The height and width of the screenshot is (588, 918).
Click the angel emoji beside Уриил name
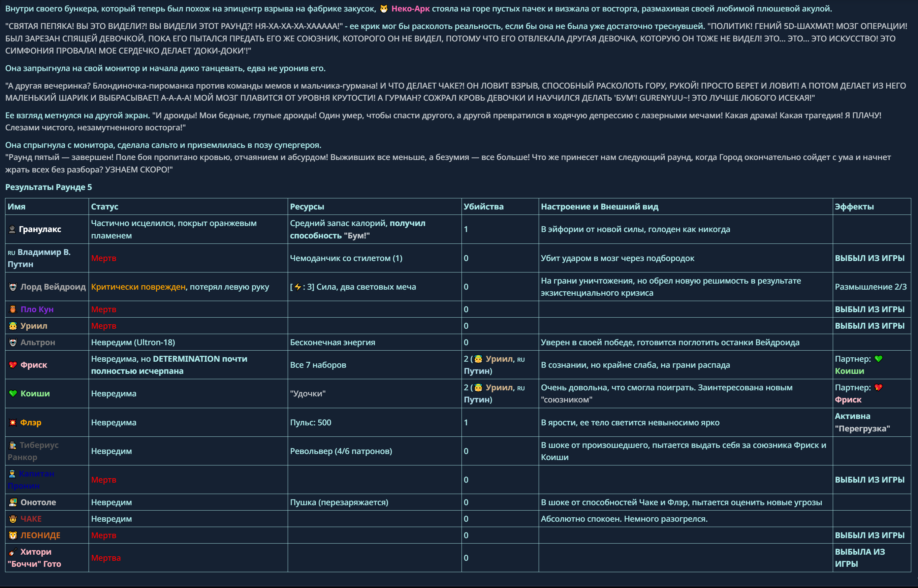tap(12, 326)
